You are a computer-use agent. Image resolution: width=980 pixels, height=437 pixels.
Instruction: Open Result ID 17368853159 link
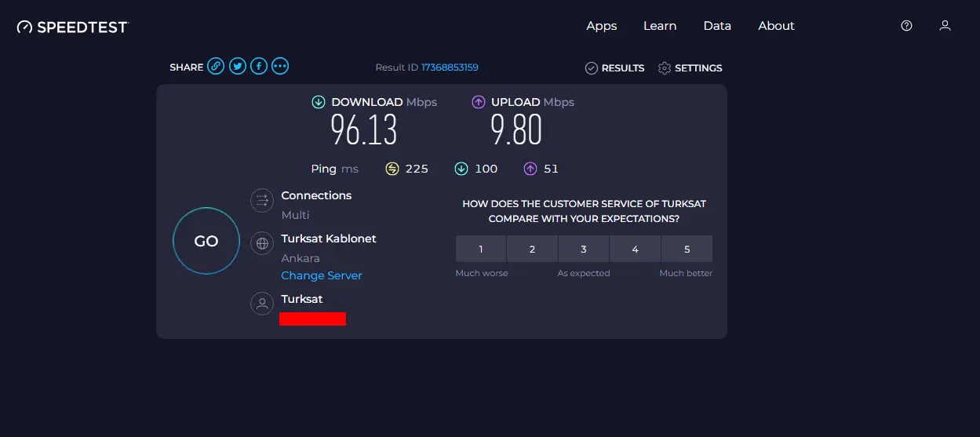(x=450, y=67)
